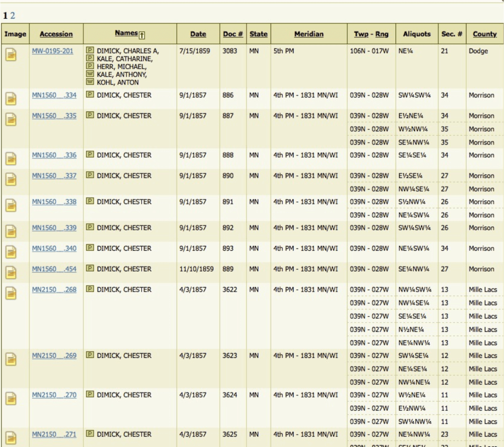Sort results by Names column
Image resolution: width=504 pixels, height=447 pixels.
(x=126, y=33)
